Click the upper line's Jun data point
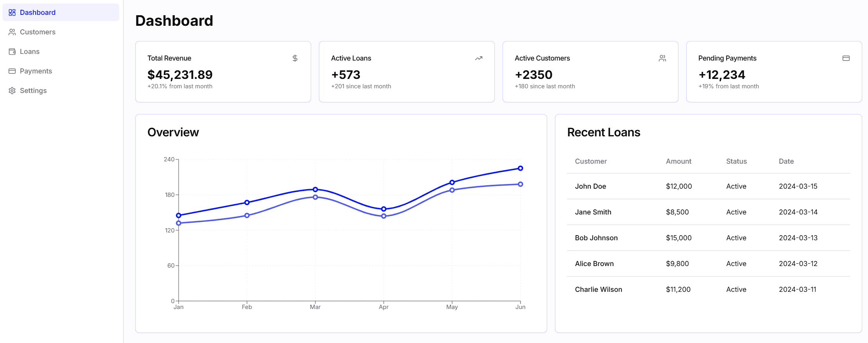This screenshot has height=343, width=868. click(x=520, y=168)
